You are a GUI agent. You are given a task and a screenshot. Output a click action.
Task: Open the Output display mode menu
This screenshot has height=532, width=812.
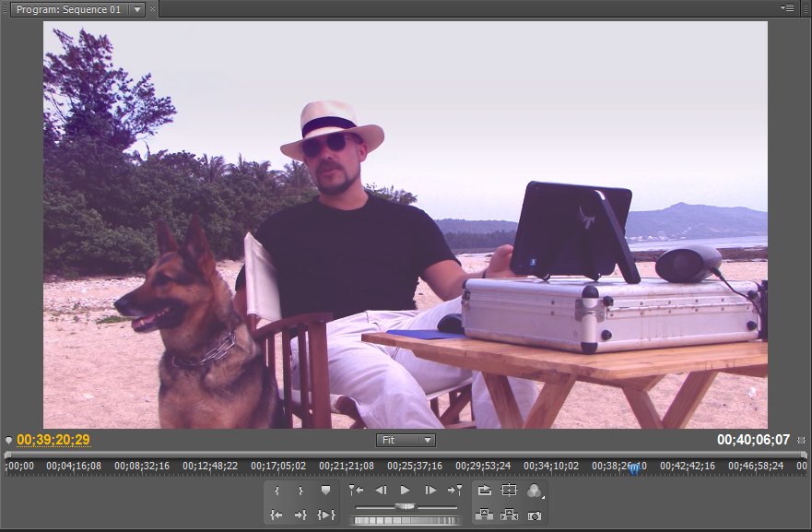coord(535,491)
